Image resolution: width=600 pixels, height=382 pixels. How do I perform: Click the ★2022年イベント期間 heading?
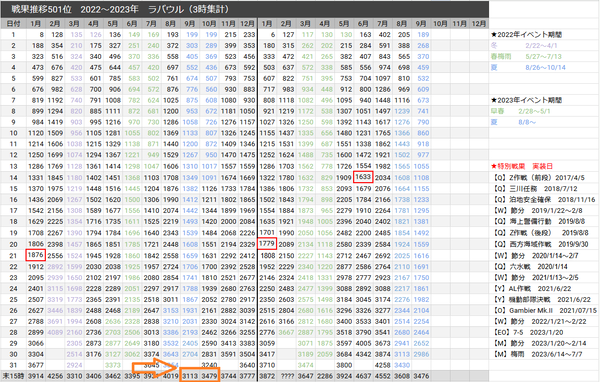527,34
